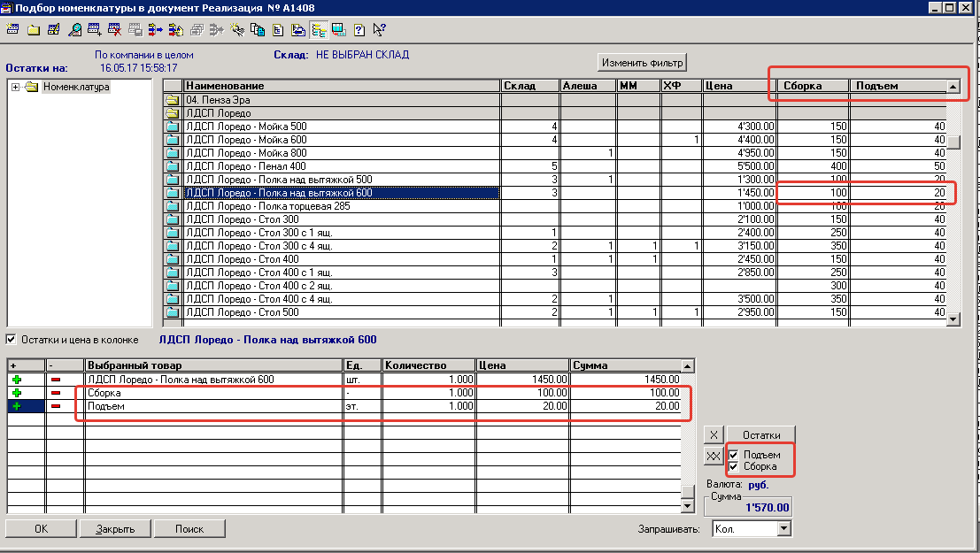Click the context help arrow icon

point(379,30)
